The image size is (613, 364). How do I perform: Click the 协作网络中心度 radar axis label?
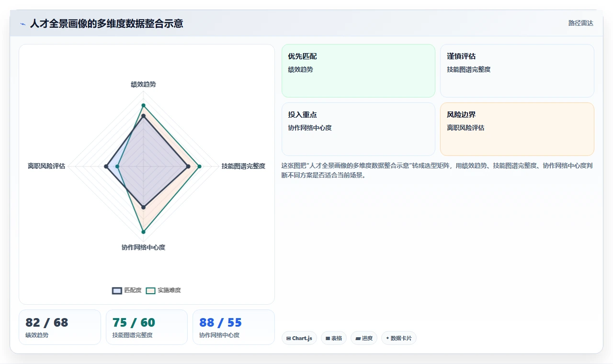(143, 247)
